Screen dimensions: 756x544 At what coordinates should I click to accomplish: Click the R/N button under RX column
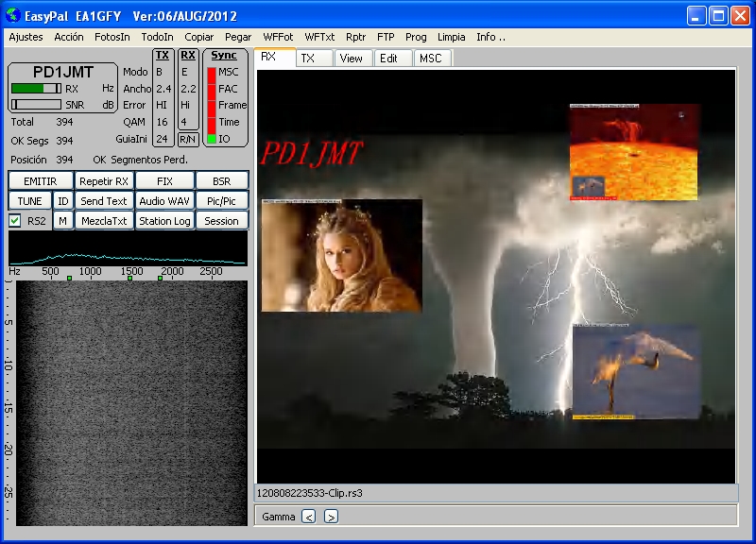[x=187, y=140]
